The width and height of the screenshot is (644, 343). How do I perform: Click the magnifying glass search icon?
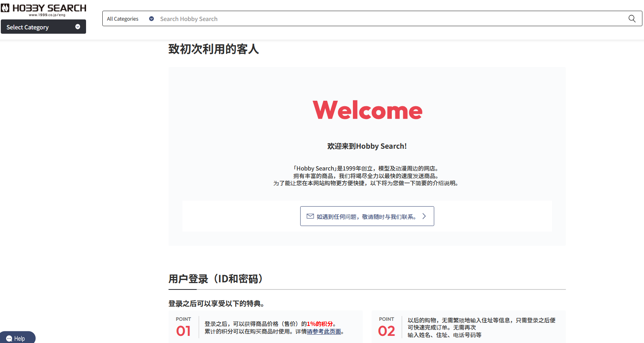632,19
